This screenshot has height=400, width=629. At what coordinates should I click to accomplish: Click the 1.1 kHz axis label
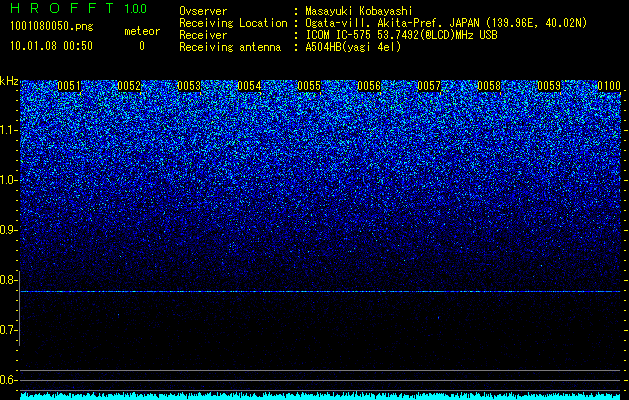click(x=8, y=130)
